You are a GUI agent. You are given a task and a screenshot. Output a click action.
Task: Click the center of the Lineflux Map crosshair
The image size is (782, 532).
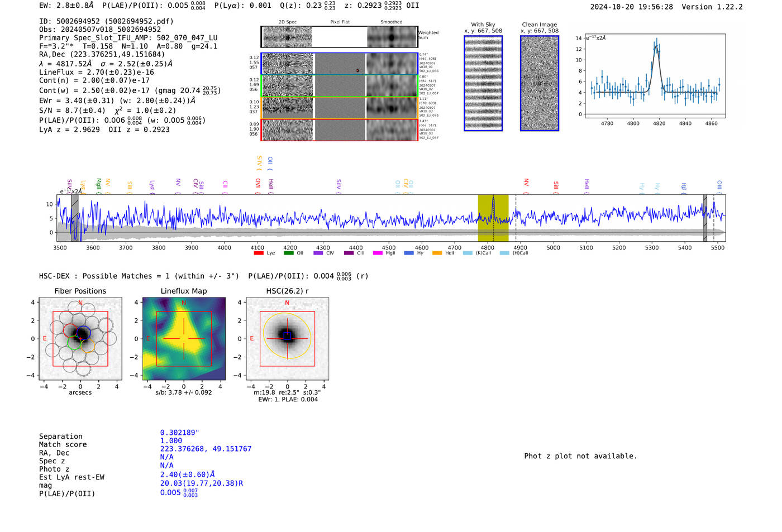click(x=184, y=339)
